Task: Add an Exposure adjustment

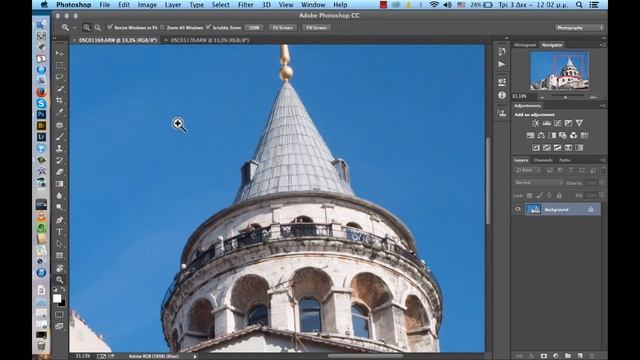Action: tap(568, 123)
